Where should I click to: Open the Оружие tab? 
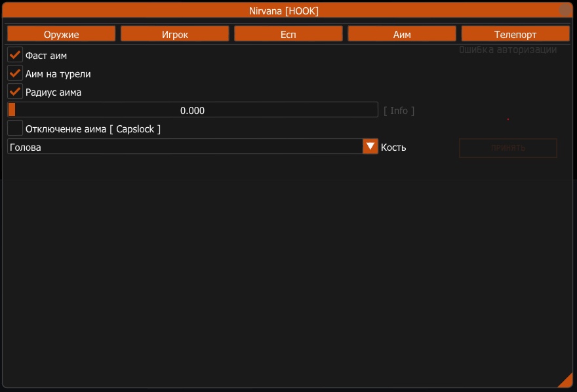click(x=61, y=34)
